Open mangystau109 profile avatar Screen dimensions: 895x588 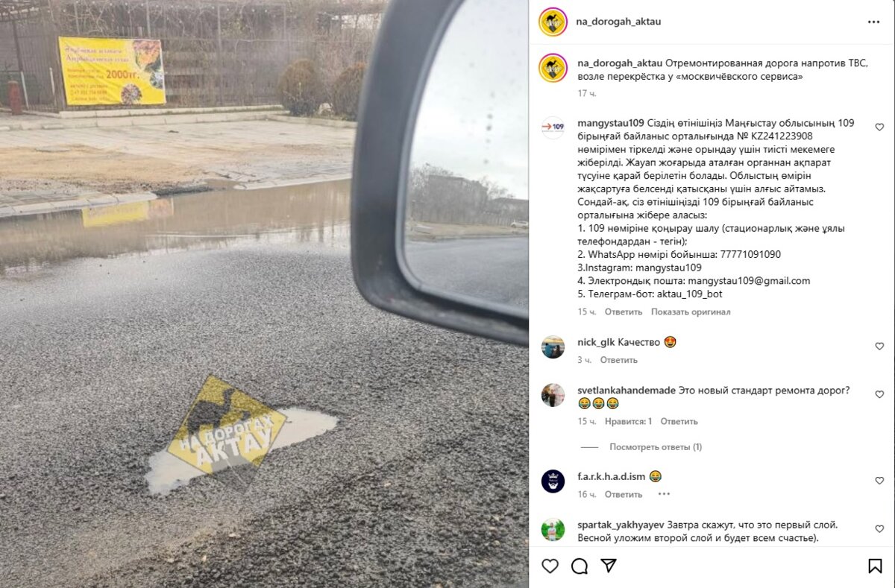tap(553, 127)
